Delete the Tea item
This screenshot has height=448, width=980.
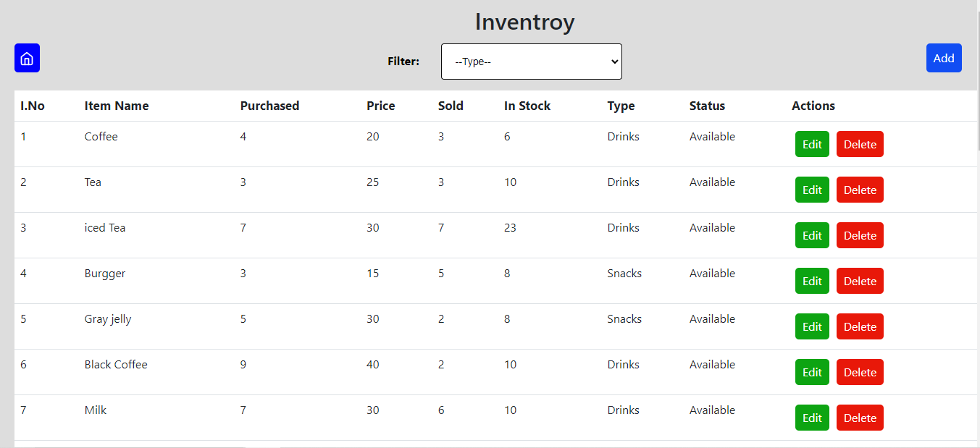pyautogui.click(x=860, y=190)
